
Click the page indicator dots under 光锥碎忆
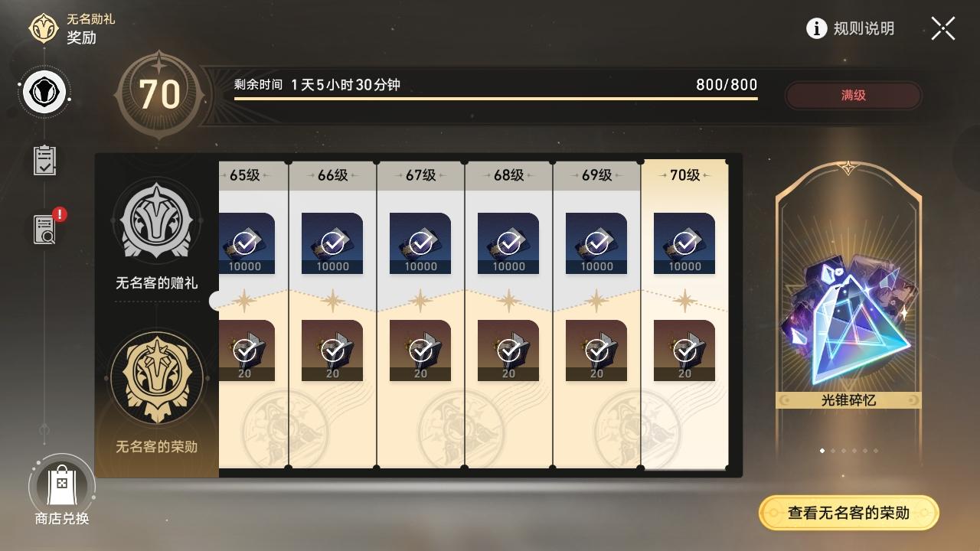[848, 451]
